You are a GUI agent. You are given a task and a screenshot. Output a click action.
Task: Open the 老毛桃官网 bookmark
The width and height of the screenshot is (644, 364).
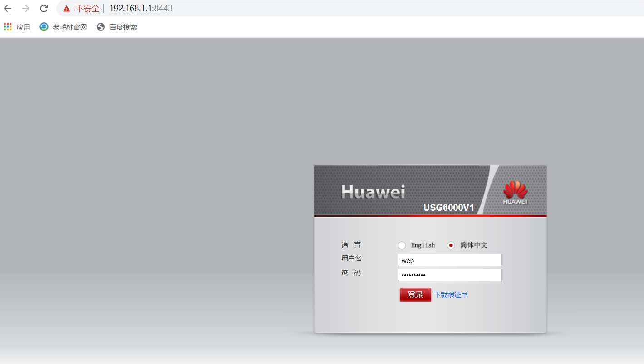pyautogui.click(x=63, y=27)
